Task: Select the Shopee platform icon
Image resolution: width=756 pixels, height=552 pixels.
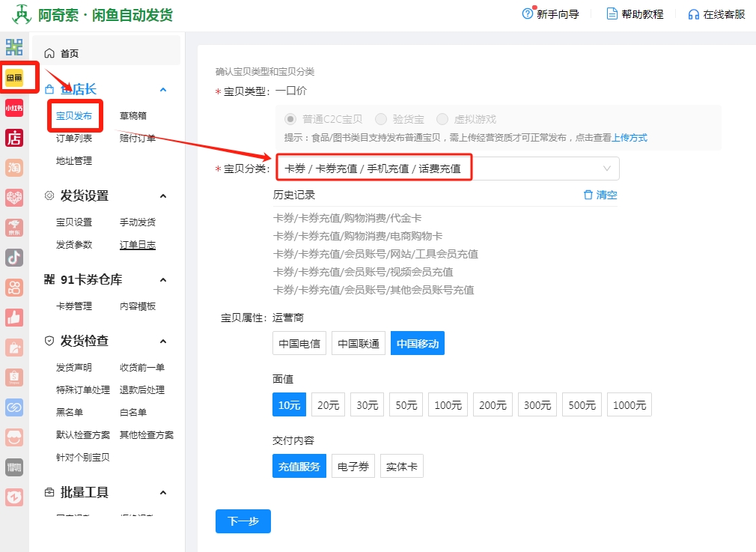Action: click(x=14, y=377)
